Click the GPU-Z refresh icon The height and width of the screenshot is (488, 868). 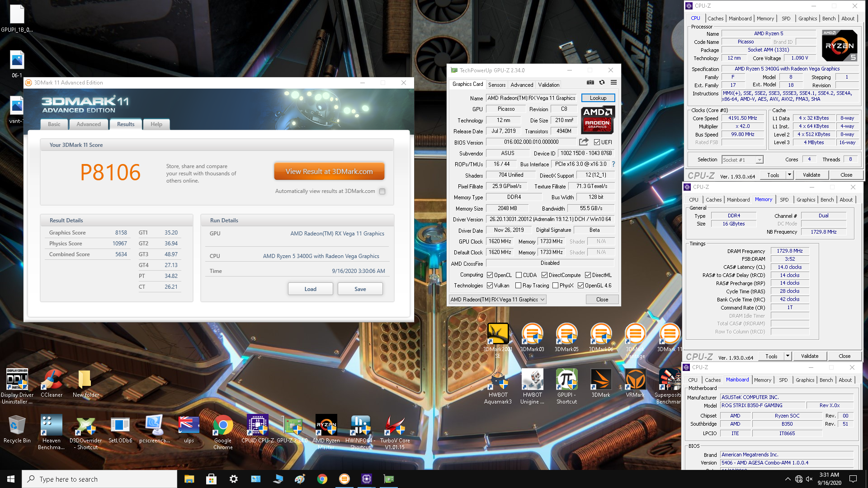602,82
